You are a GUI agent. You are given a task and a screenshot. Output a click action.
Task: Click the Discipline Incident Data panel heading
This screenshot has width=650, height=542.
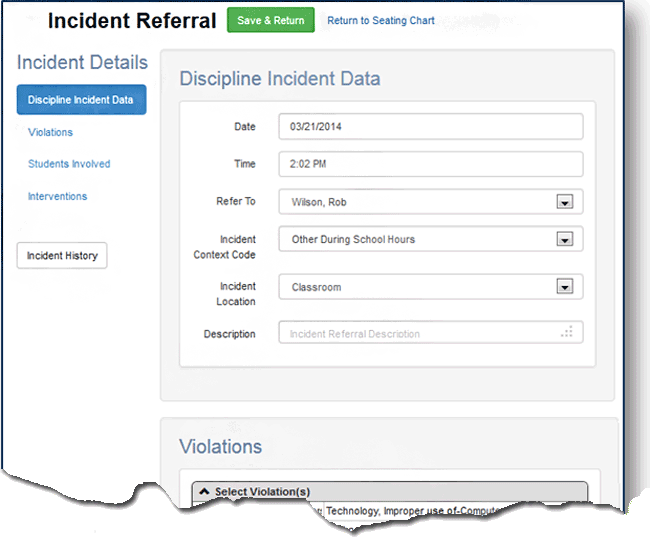[280, 78]
